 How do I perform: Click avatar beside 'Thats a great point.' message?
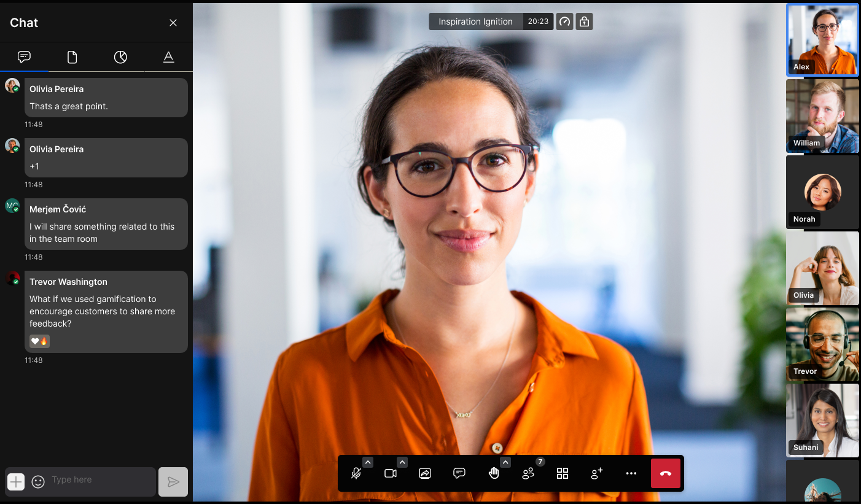[x=12, y=85]
